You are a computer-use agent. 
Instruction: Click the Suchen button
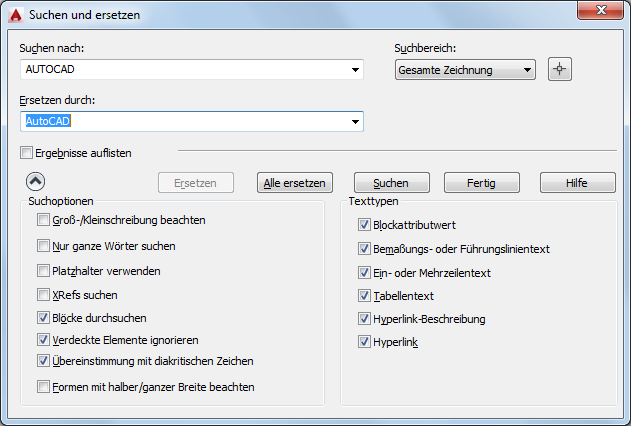click(392, 183)
